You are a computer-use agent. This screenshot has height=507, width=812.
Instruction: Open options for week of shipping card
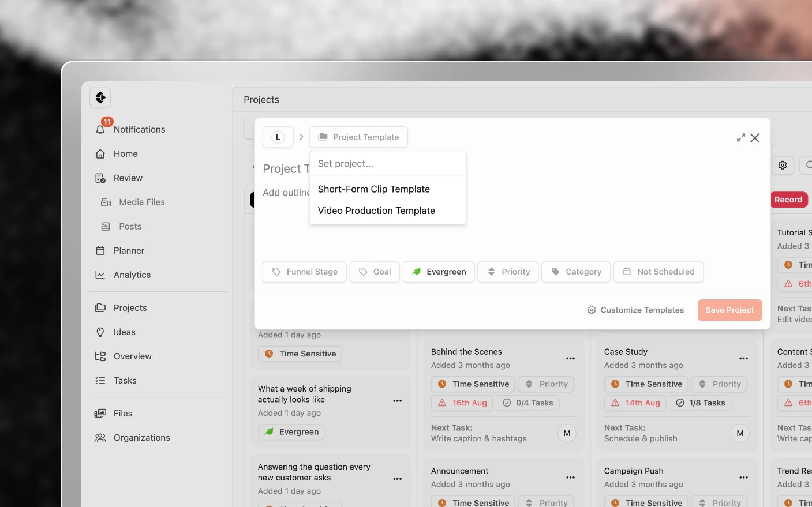click(398, 401)
